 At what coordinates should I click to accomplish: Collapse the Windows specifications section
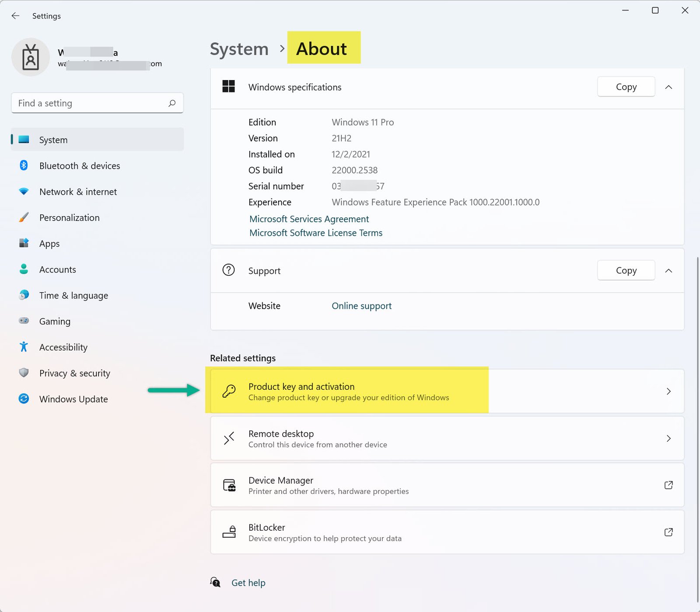coord(668,87)
